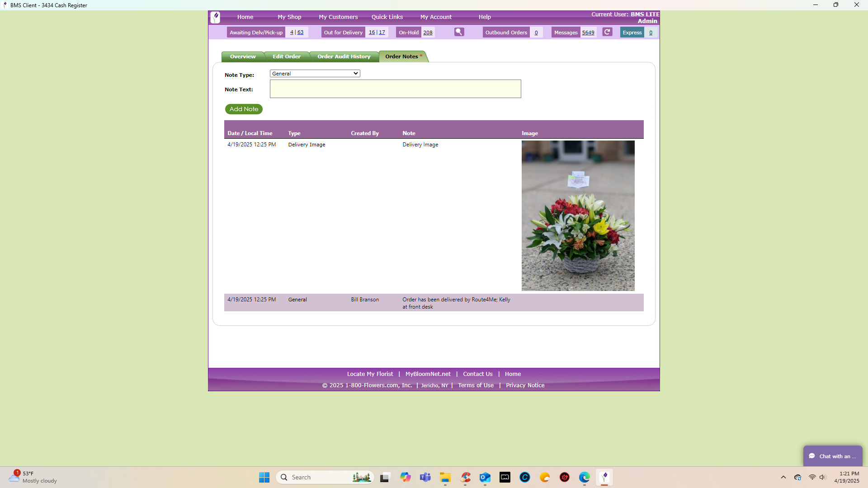Open the Quick Links menu
The width and height of the screenshot is (868, 488).
tap(387, 17)
